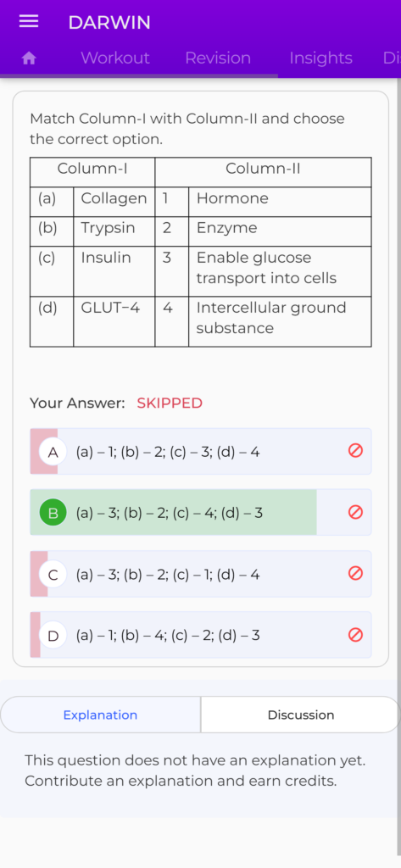Open the Insights tab

pyautogui.click(x=320, y=58)
